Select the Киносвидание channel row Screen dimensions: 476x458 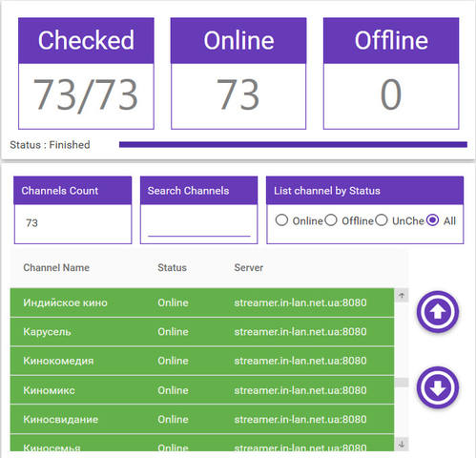coord(202,420)
